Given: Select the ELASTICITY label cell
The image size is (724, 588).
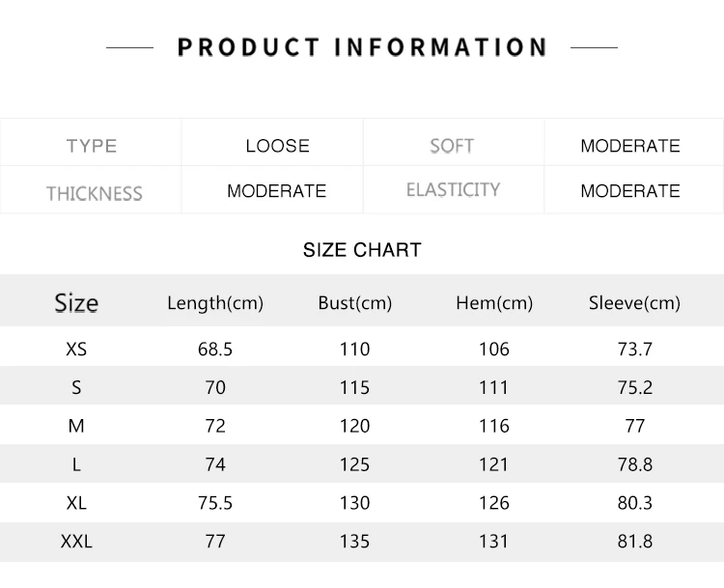Looking at the screenshot, I should click(453, 189).
